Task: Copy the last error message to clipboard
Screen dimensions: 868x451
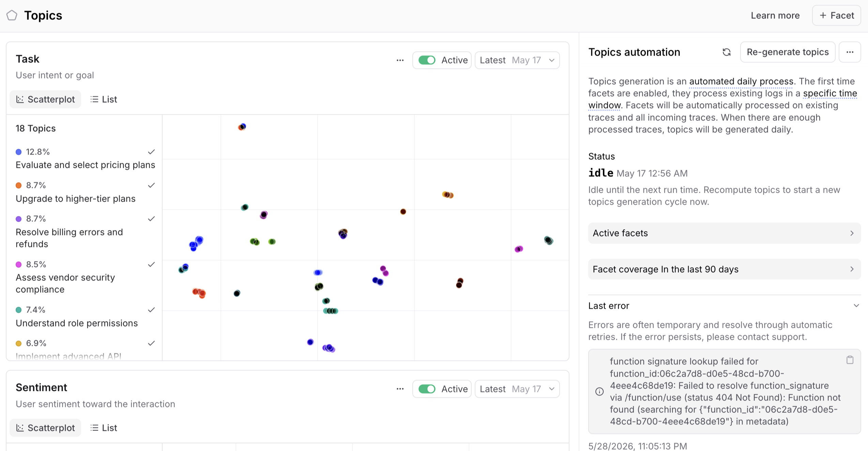Action: [x=850, y=360]
